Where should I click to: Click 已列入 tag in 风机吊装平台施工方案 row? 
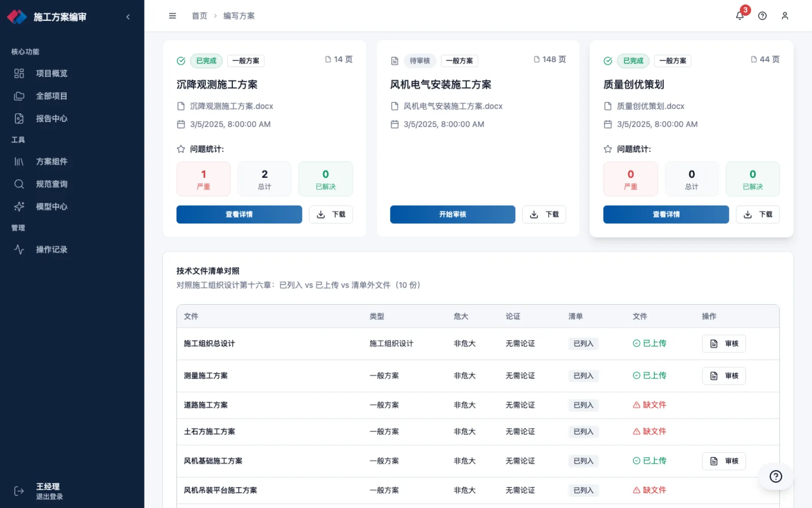pyautogui.click(x=583, y=491)
